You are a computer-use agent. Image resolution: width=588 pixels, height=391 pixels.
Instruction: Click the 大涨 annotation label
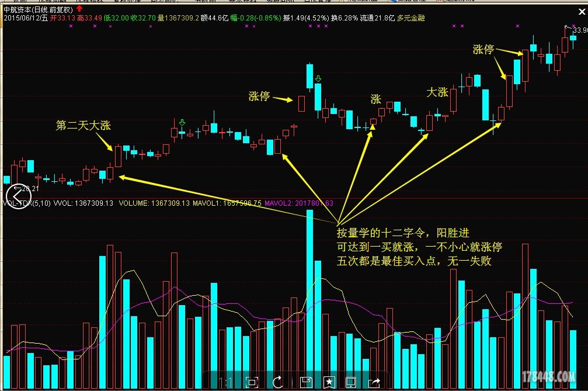[437, 92]
